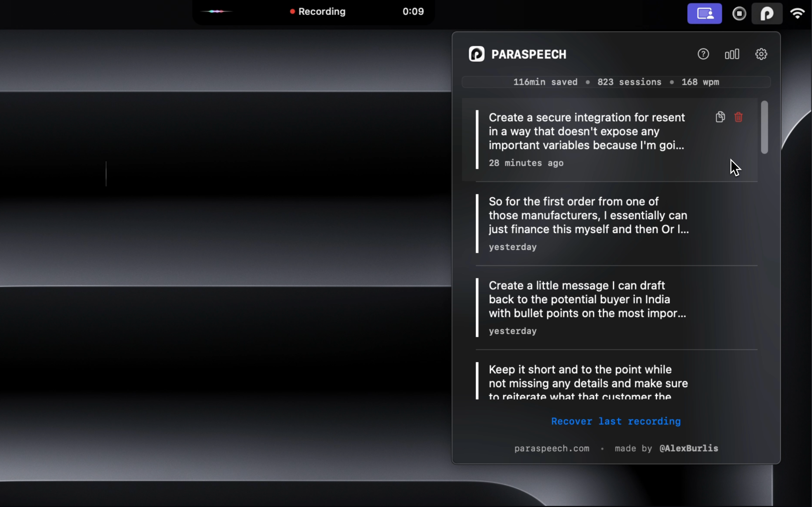
Task: Click the transcript list scrollbar thumb
Action: pos(764,127)
